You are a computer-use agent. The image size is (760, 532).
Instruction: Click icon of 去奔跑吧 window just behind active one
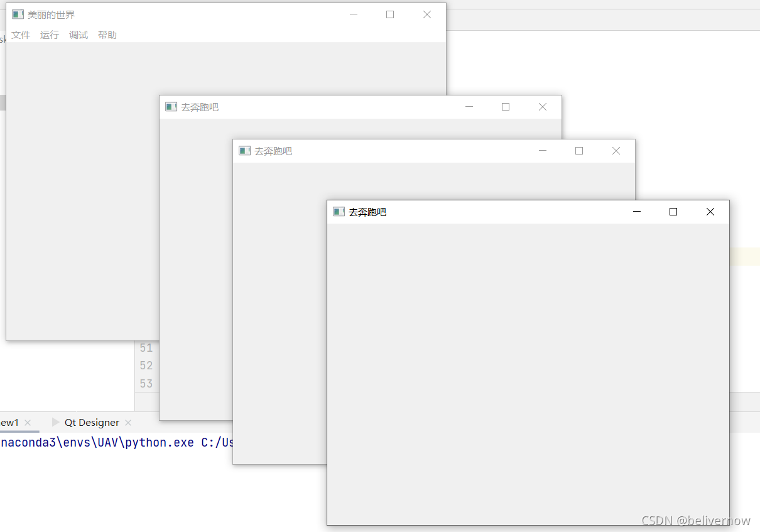click(245, 151)
